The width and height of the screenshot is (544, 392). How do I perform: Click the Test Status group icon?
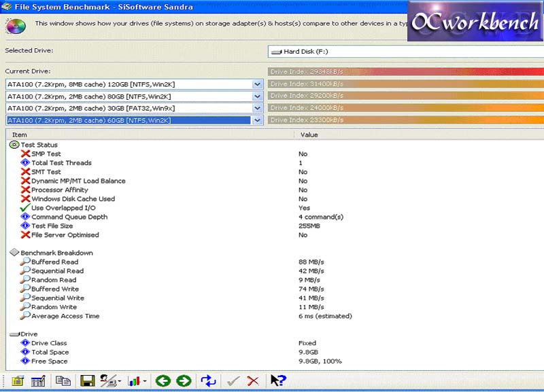point(14,145)
